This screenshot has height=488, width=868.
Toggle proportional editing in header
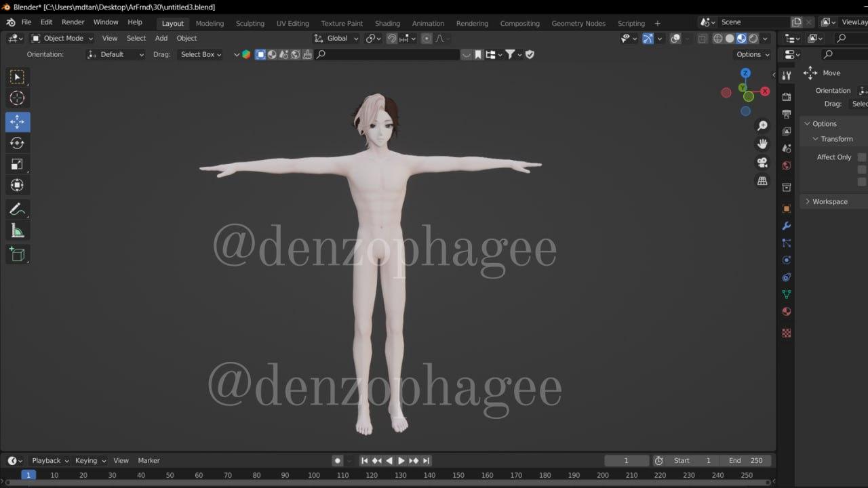coord(427,39)
